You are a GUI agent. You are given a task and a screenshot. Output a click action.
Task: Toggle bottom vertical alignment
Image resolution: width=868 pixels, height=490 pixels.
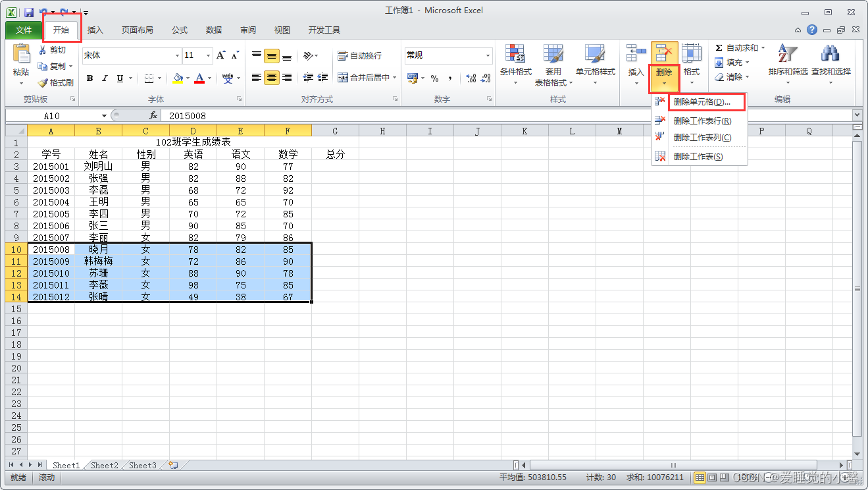click(x=287, y=56)
